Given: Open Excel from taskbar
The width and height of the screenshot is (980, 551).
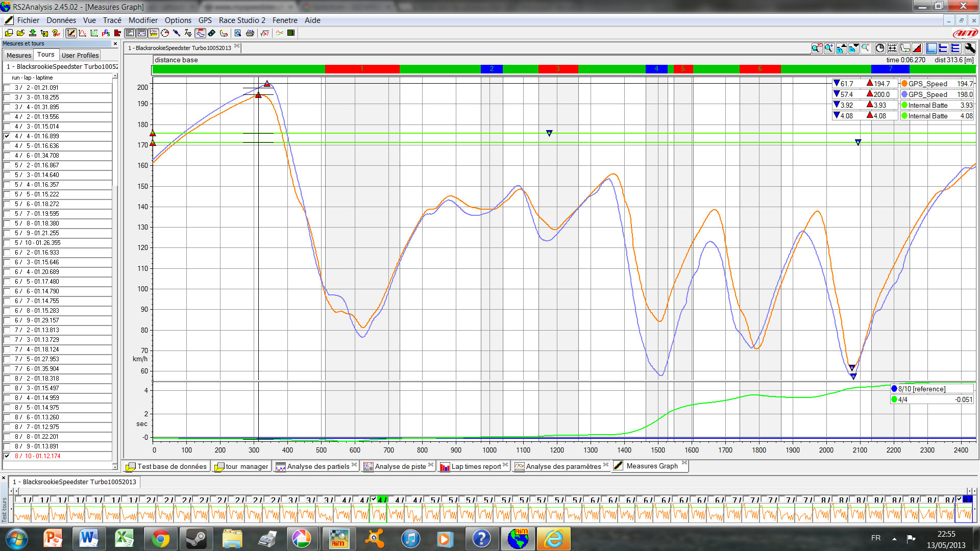Looking at the screenshot, I should pos(124,539).
